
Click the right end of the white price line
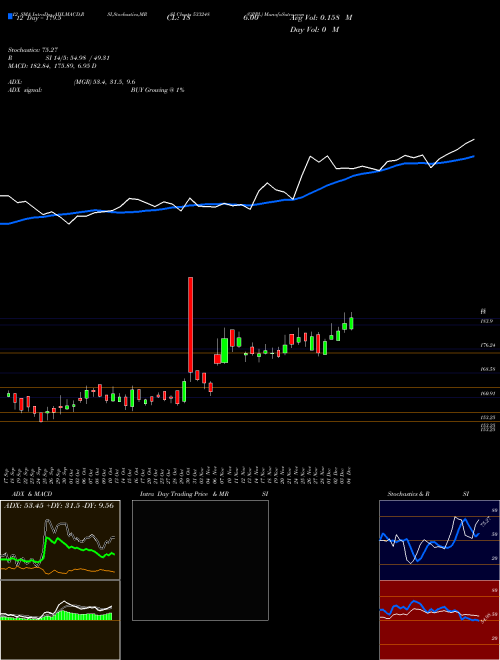point(474,139)
